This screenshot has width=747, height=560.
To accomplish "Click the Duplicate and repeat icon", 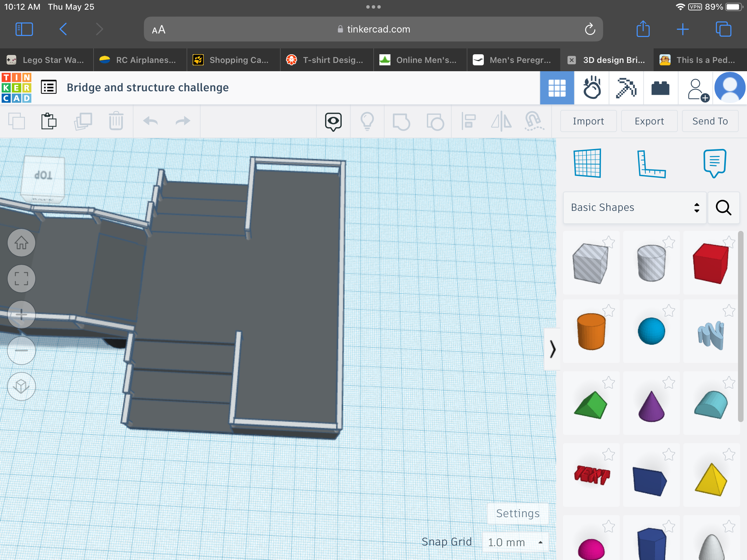I will click(x=83, y=121).
